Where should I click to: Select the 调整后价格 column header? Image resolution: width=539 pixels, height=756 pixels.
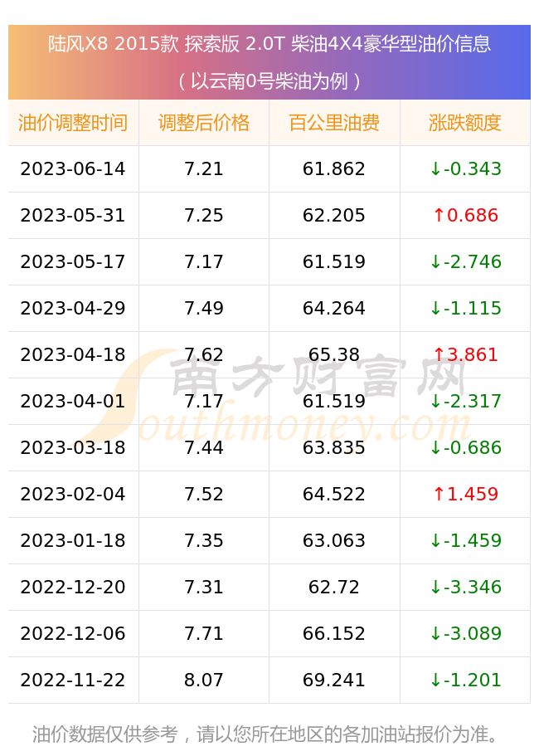(x=204, y=123)
